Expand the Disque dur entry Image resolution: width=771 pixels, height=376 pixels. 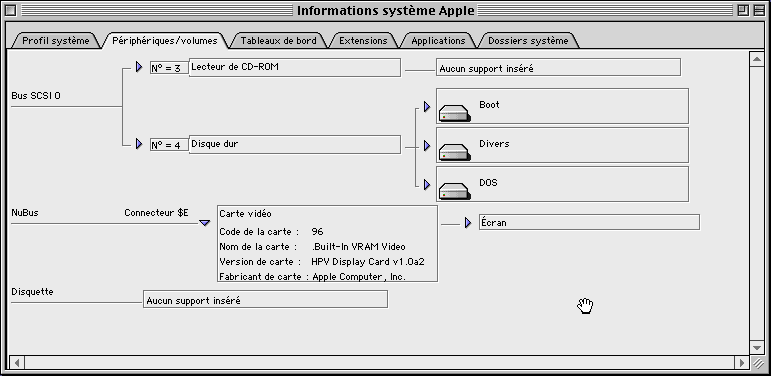pos(139,144)
